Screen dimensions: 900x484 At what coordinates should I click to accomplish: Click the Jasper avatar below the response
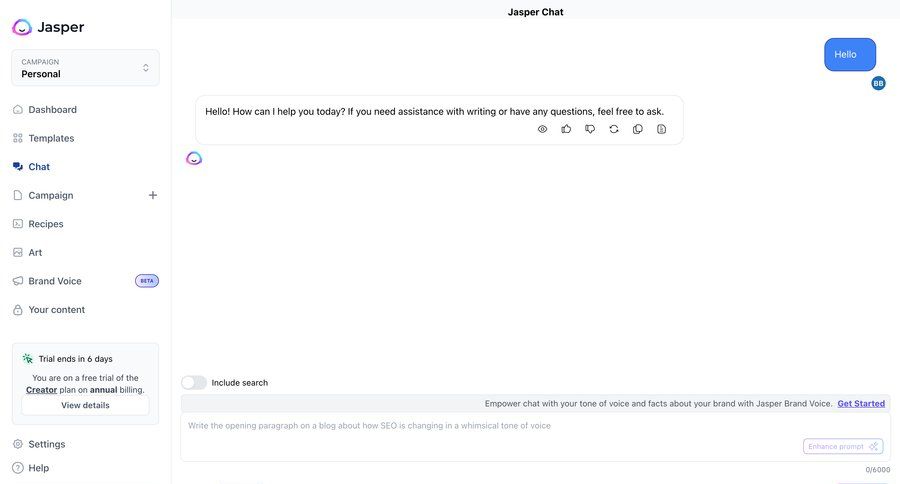coord(194,158)
